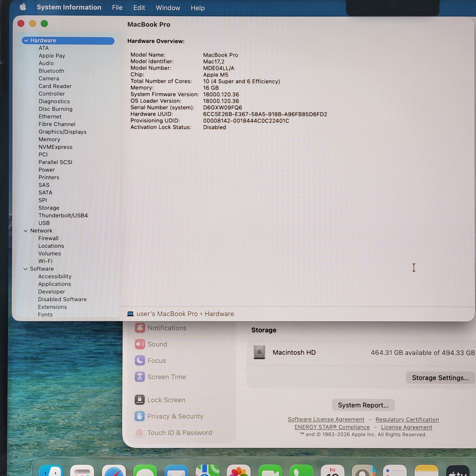Click the Model Identifier value Mac17,2
The width and height of the screenshot is (476, 476).
(x=213, y=62)
